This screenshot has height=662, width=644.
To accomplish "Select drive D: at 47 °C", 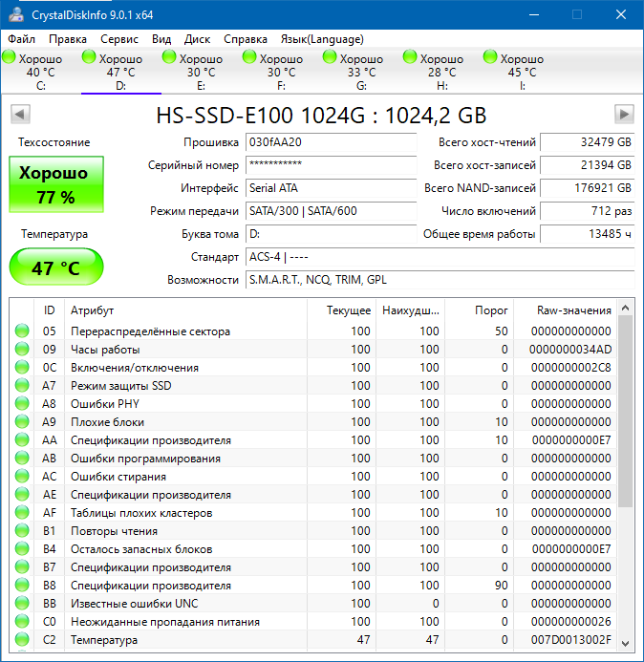I will (x=120, y=72).
